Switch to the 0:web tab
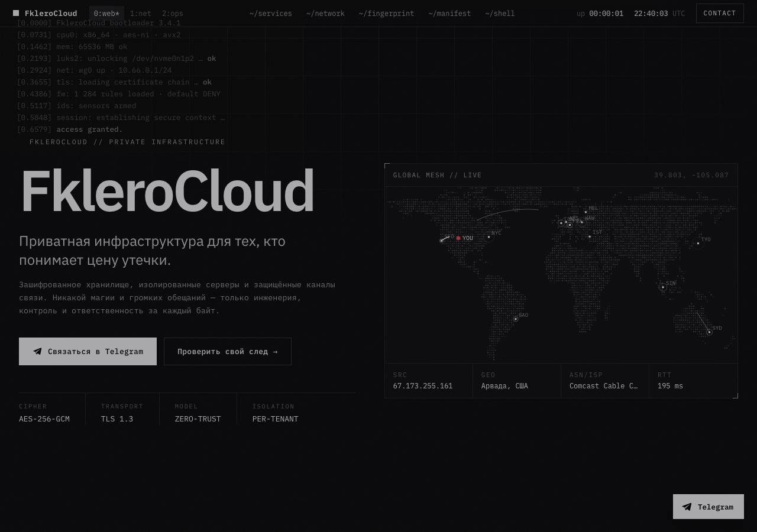The image size is (757, 532). pos(106,14)
